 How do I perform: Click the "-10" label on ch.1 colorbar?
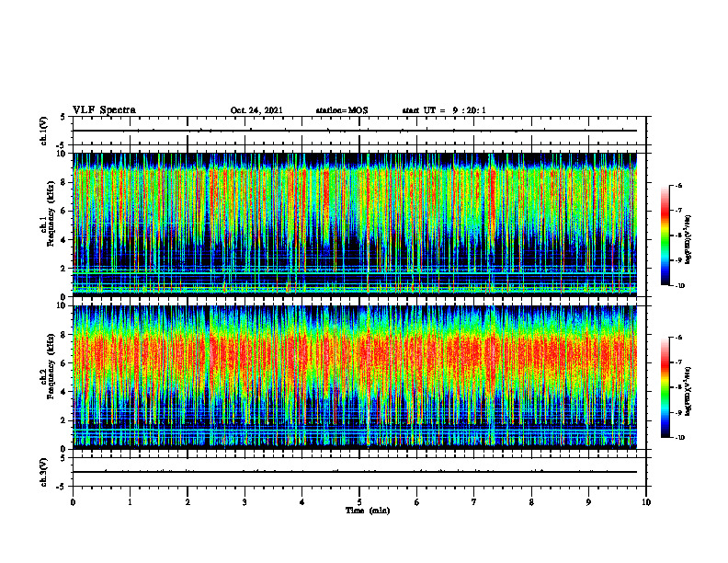coord(680,286)
